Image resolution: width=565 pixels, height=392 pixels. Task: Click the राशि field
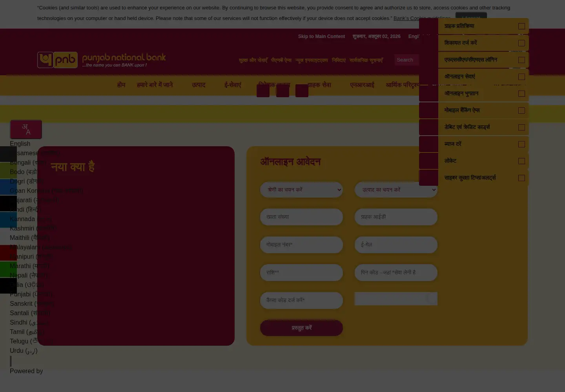pos(301,273)
